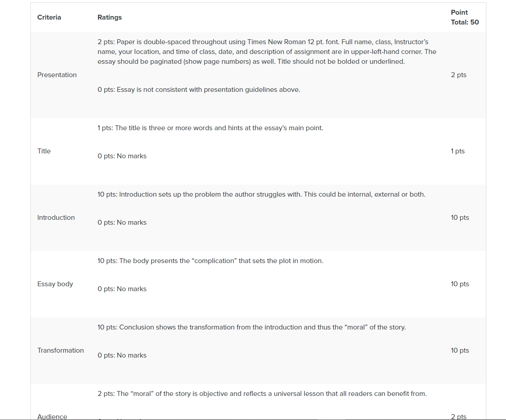The width and height of the screenshot is (506, 420).
Task: Click '0 pts: Essay is not consistent' rating
Action: [x=199, y=90]
